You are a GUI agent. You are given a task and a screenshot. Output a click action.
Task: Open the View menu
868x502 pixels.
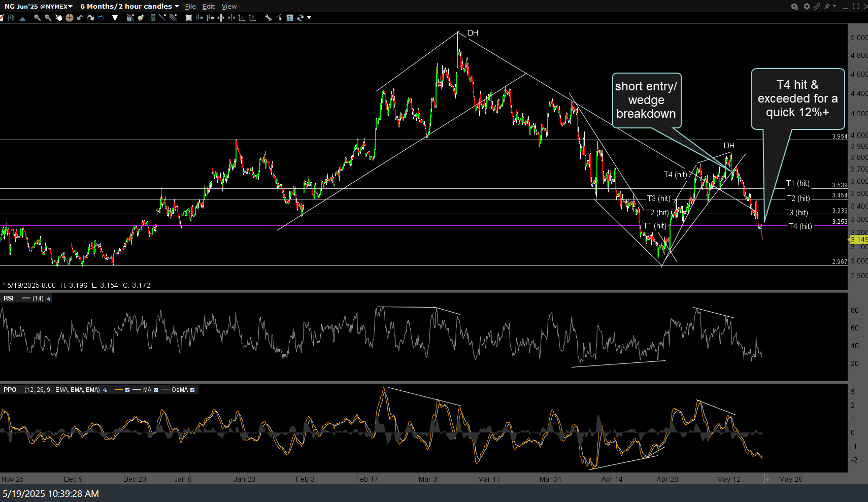229,6
